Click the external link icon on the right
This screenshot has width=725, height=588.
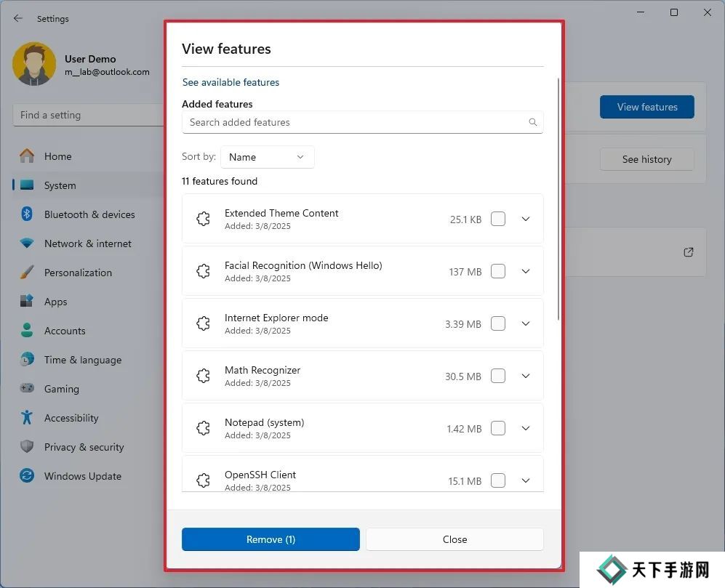pos(688,252)
